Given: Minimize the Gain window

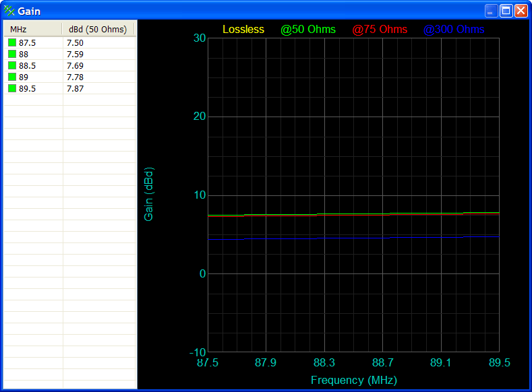Looking at the screenshot, I should (491, 11).
